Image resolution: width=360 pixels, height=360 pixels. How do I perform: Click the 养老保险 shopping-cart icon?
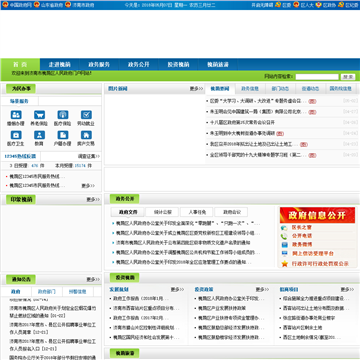[39, 115]
